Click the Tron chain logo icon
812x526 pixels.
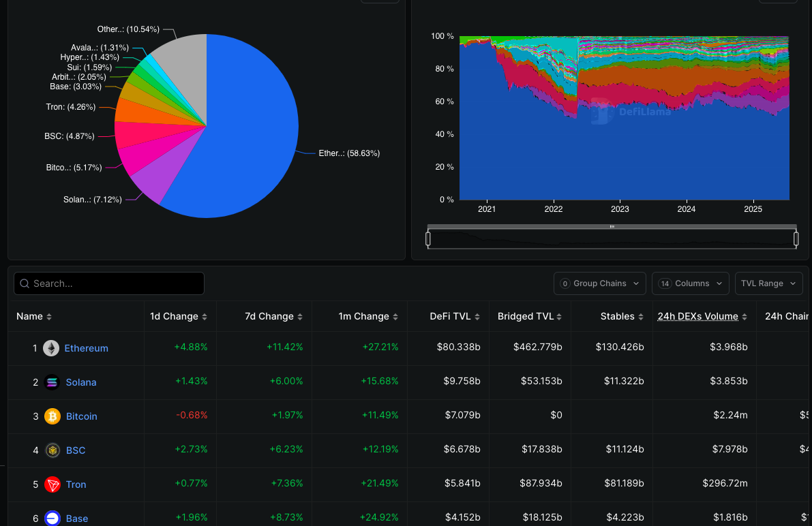[54, 484]
